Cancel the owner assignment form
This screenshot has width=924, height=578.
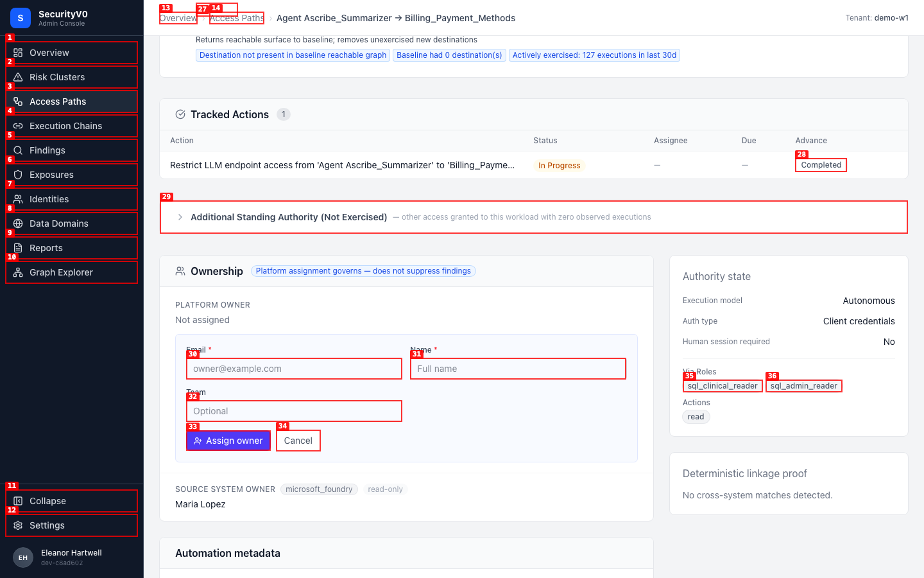tap(298, 441)
